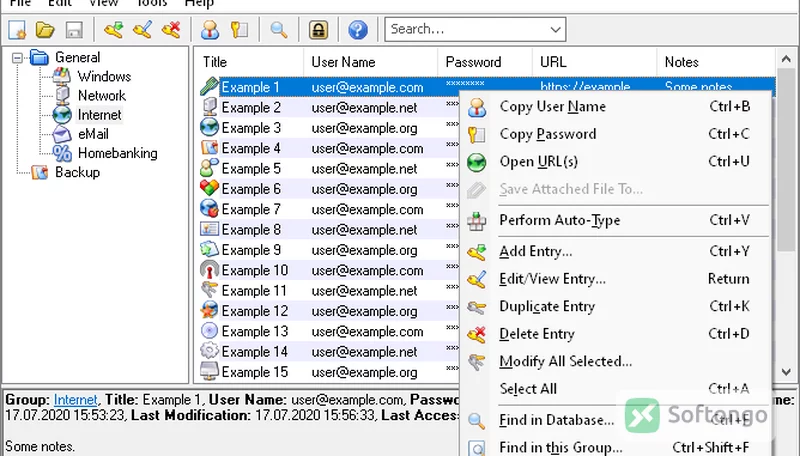Select the Example 8 entry row
The image size is (800, 456).
[329, 230]
